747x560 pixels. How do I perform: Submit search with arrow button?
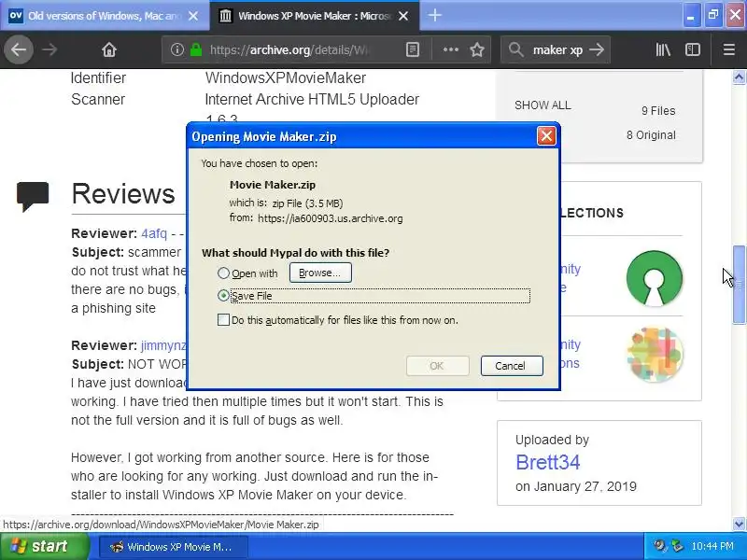pos(597,49)
